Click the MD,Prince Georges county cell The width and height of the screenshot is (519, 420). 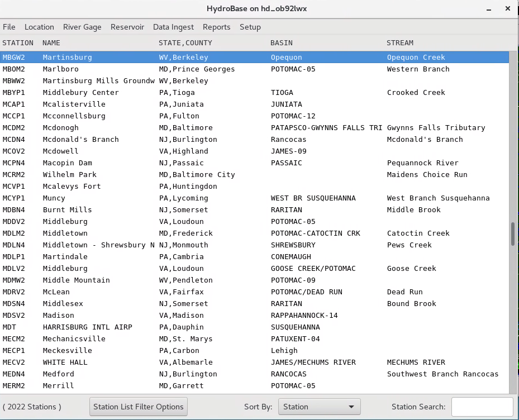197,69
